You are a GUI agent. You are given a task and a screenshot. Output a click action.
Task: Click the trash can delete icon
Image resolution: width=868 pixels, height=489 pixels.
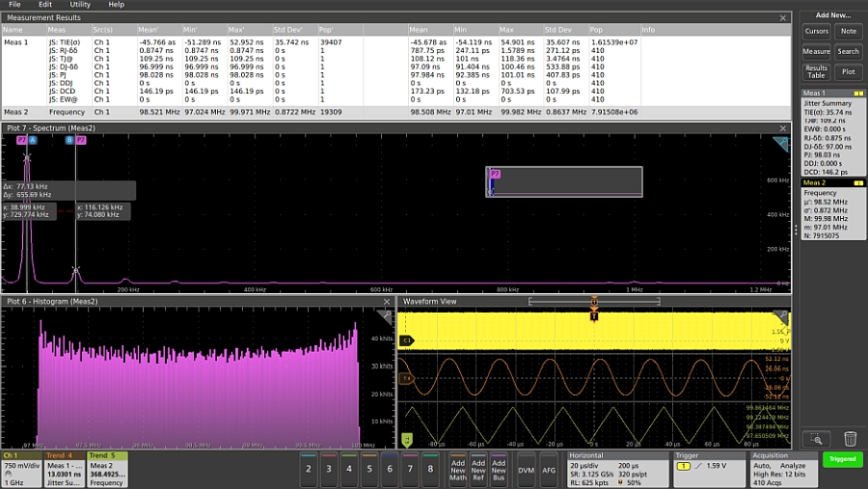(850, 439)
